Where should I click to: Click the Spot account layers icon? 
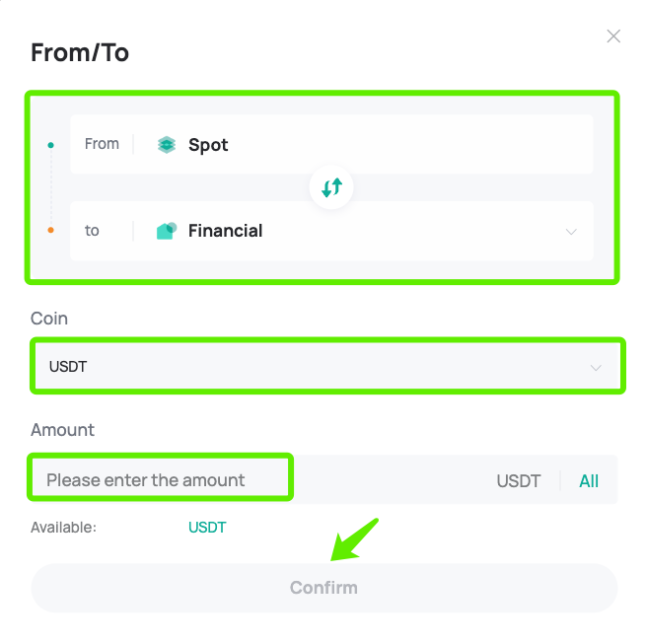tap(167, 145)
